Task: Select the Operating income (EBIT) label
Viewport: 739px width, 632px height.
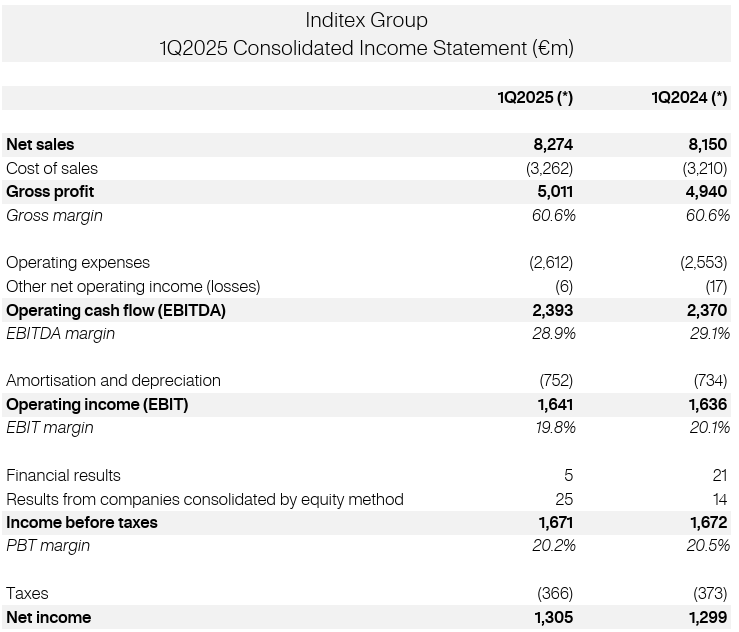Action: click(x=97, y=405)
